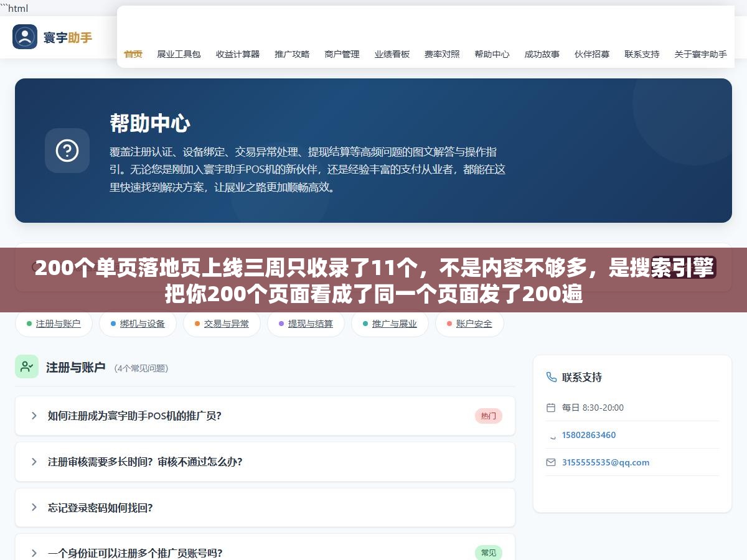The width and height of the screenshot is (747, 560).
Task: Expand 如何注册成为寰宇助手POS机的推广员 question
Action: [x=265, y=416]
